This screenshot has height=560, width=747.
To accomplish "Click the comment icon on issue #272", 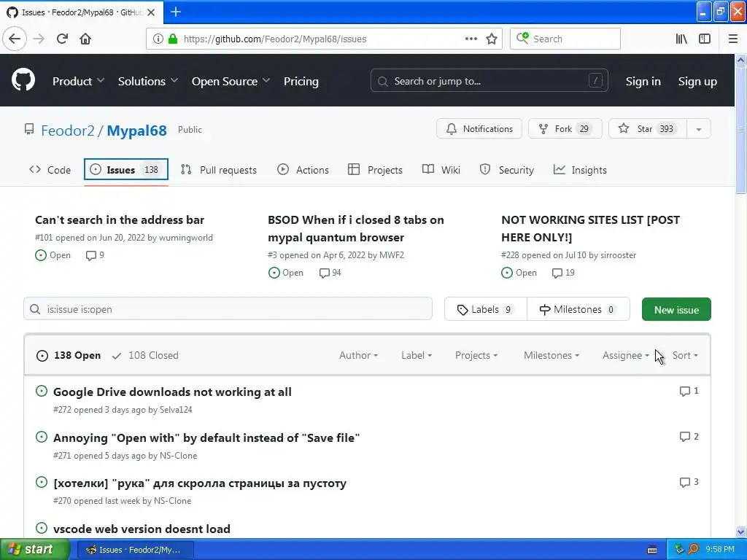I will [x=684, y=391].
